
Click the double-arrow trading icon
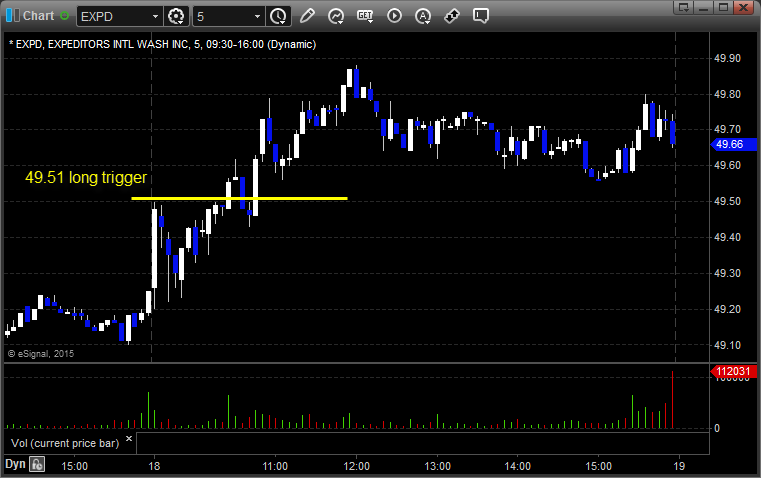[x=452, y=16]
